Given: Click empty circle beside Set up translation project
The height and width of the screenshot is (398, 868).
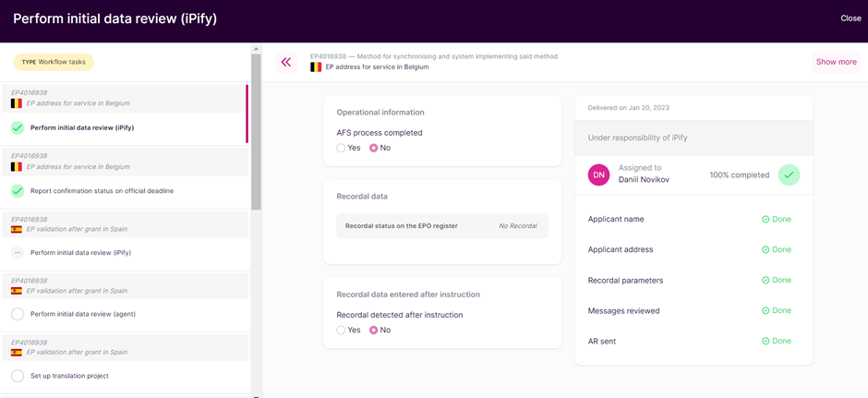Looking at the screenshot, I should pos(18,376).
